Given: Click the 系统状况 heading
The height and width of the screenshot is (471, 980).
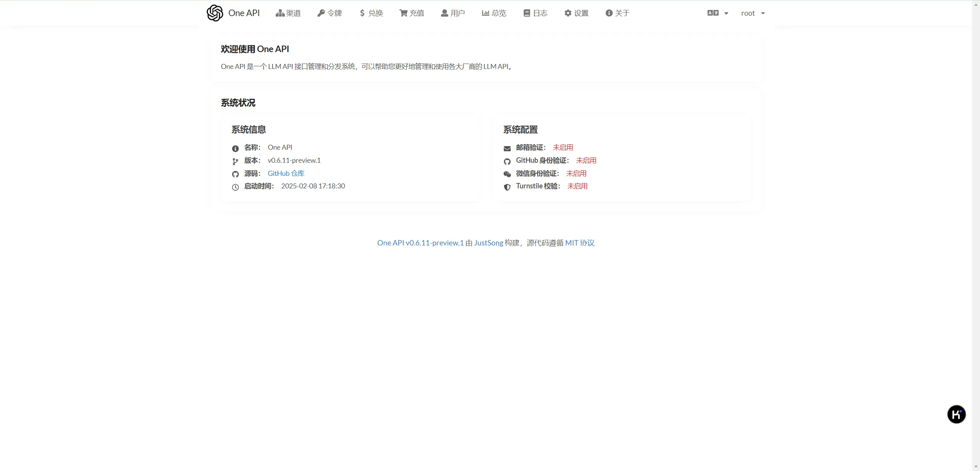Looking at the screenshot, I should (x=238, y=103).
